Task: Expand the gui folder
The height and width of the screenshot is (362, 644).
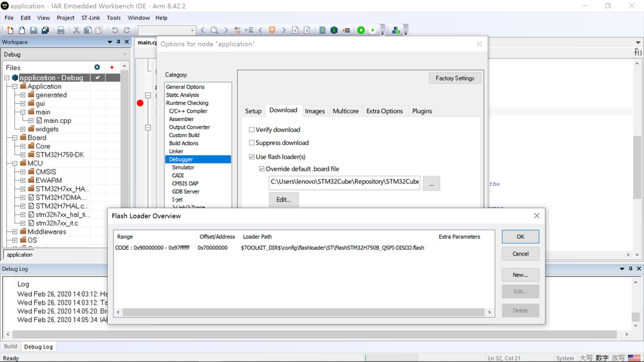Action: [x=23, y=104]
